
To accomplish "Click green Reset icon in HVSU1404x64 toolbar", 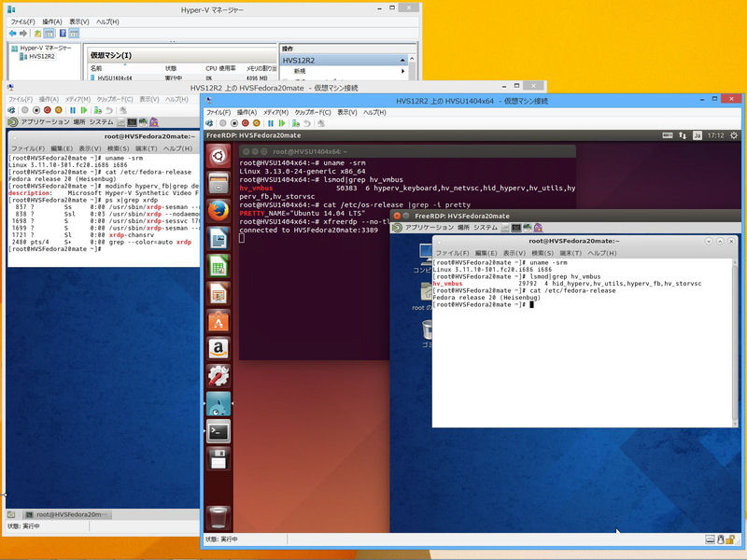I will pyautogui.click(x=282, y=123).
